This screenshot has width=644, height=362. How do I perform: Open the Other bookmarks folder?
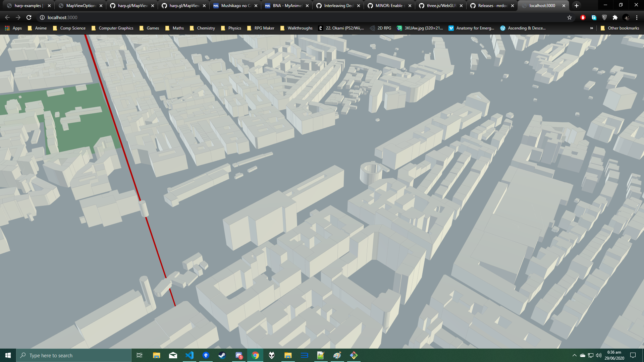point(620,28)
